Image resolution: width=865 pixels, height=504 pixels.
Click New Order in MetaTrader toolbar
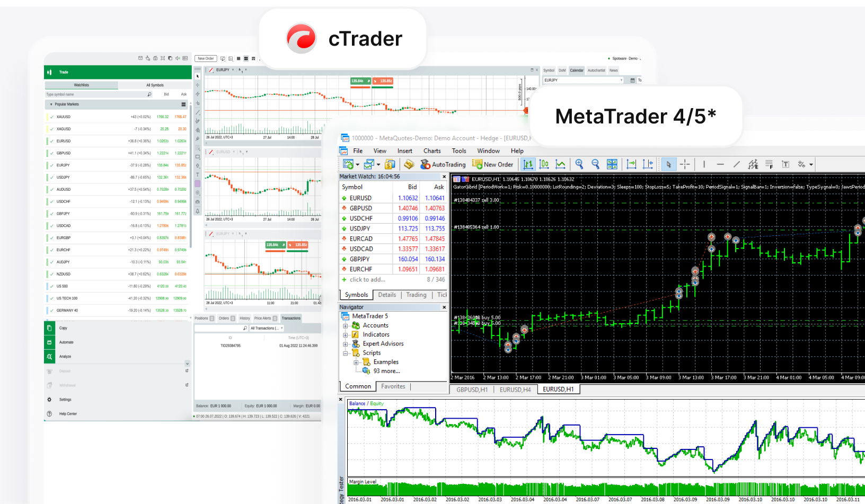coord(493,164)
